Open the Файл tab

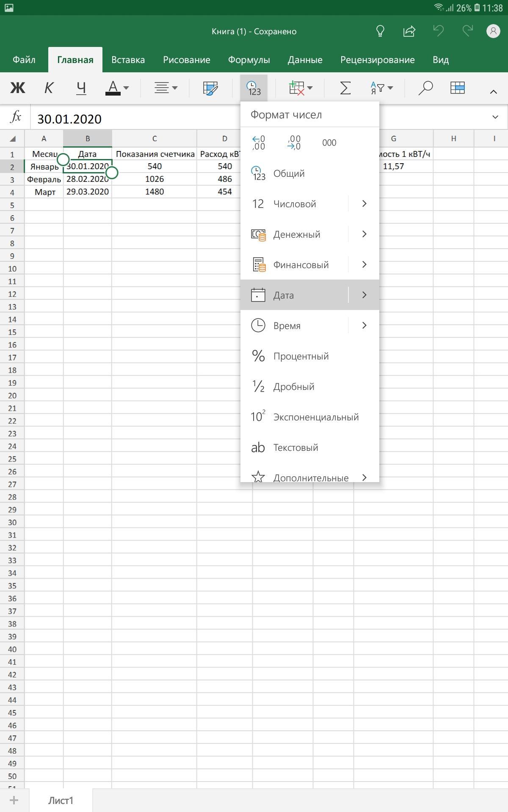point(24,60)
